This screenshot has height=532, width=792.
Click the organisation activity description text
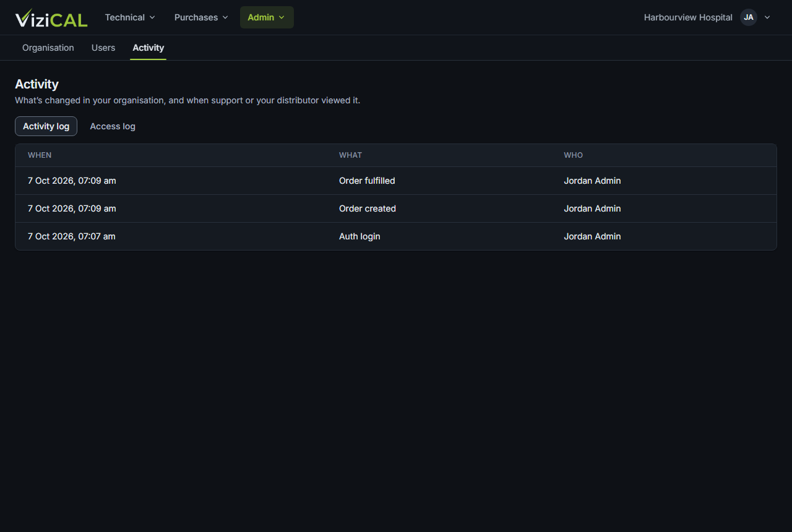(x=187, y=100)
